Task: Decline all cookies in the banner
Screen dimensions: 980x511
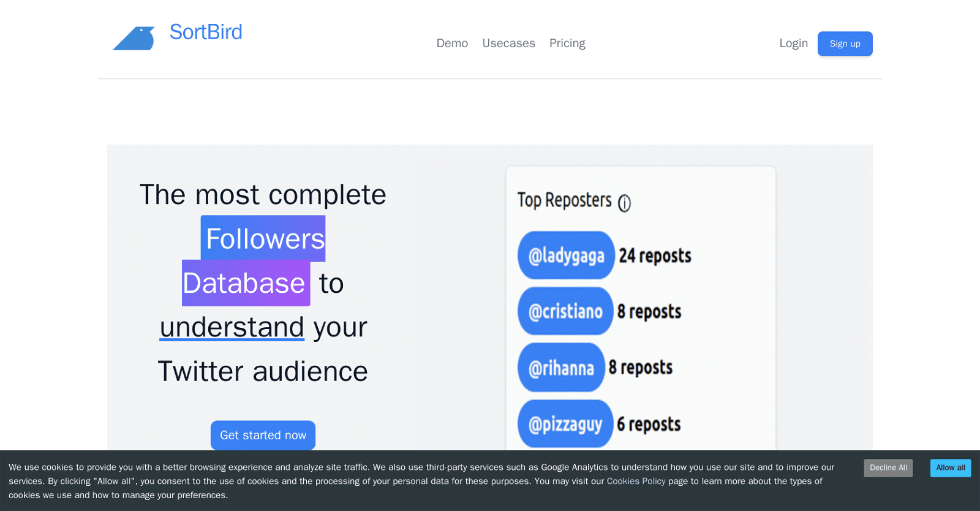Action: coord(888,468)
